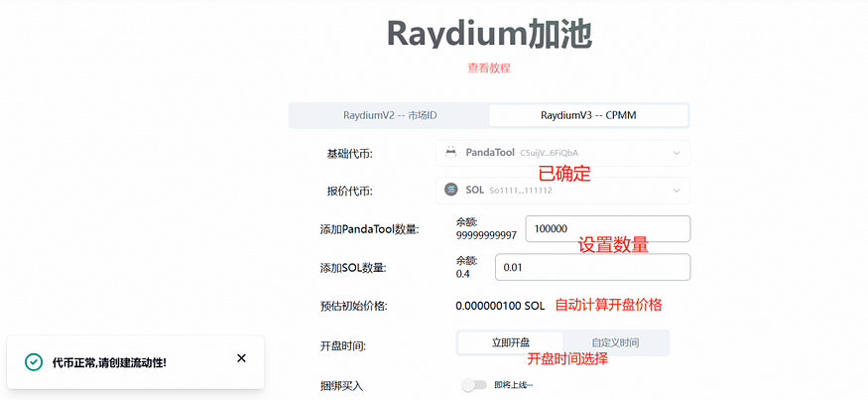Click the 即将上线 text beside toggle
868x400 pixels.
click(x=513, y=385)
